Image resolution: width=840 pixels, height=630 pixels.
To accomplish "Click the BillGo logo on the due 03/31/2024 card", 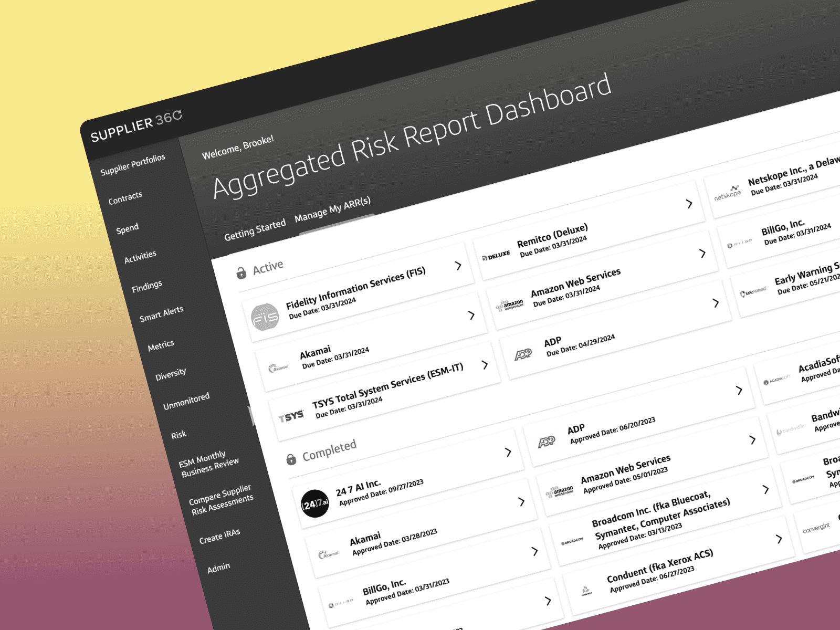I will (x=740, y=244).
